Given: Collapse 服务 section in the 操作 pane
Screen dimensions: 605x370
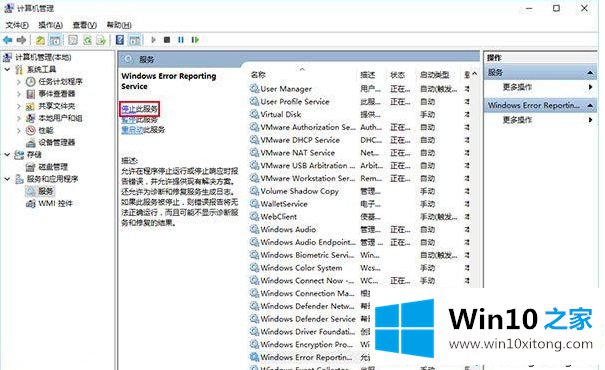Looking at the screenshot, I should (x=590, y=73).
